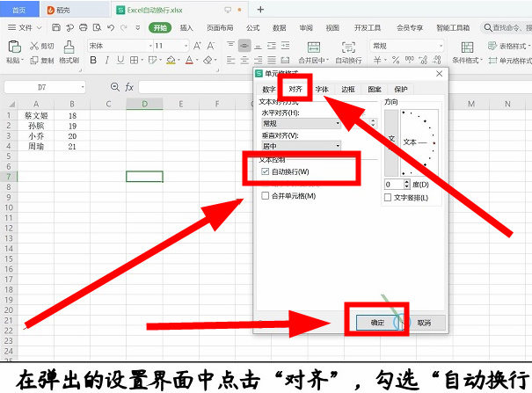This screenshot has height=393, width=532.
Task: Increase font size with the A+ icon
Action: click(x=197, y=46)
